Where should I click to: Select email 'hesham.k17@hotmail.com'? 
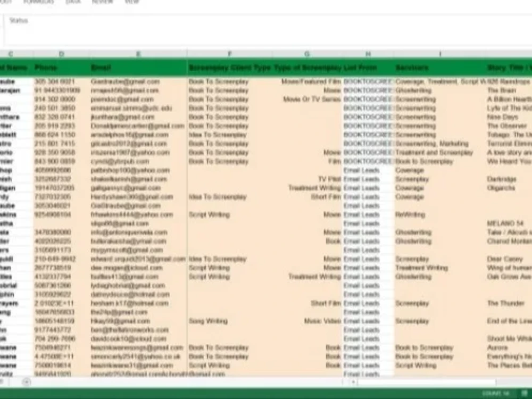(138, 303)
